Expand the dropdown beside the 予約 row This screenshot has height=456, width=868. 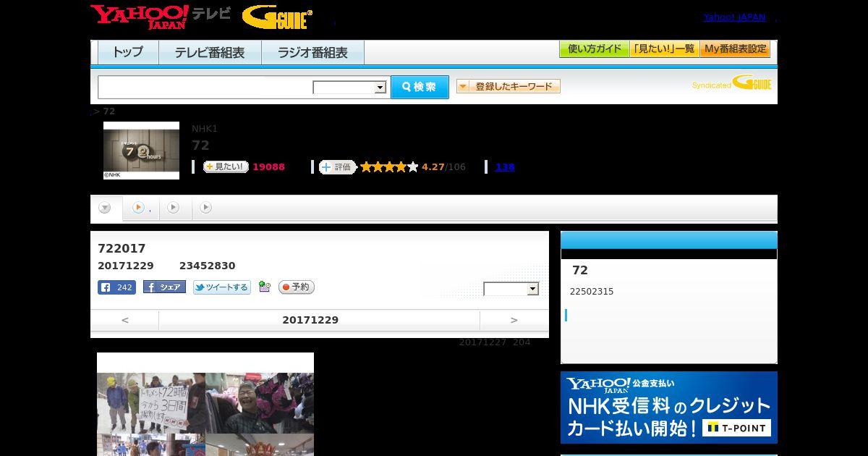pos(511,290)
